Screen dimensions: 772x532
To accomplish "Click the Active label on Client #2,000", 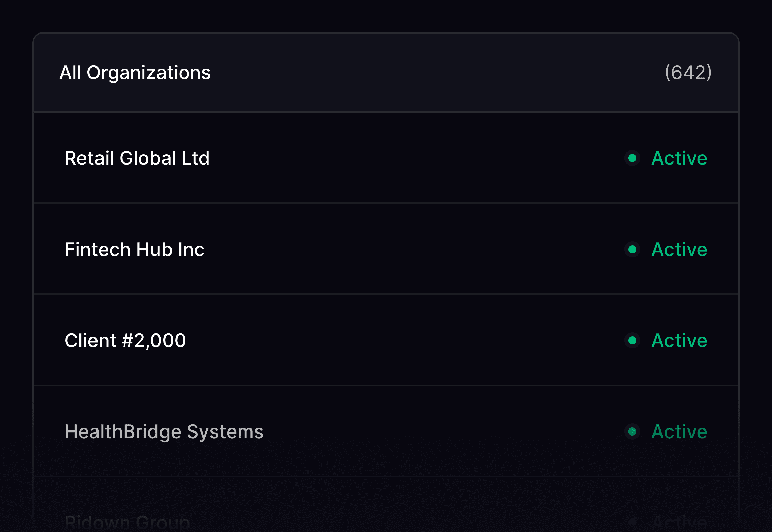I will (x=679, y=340).
